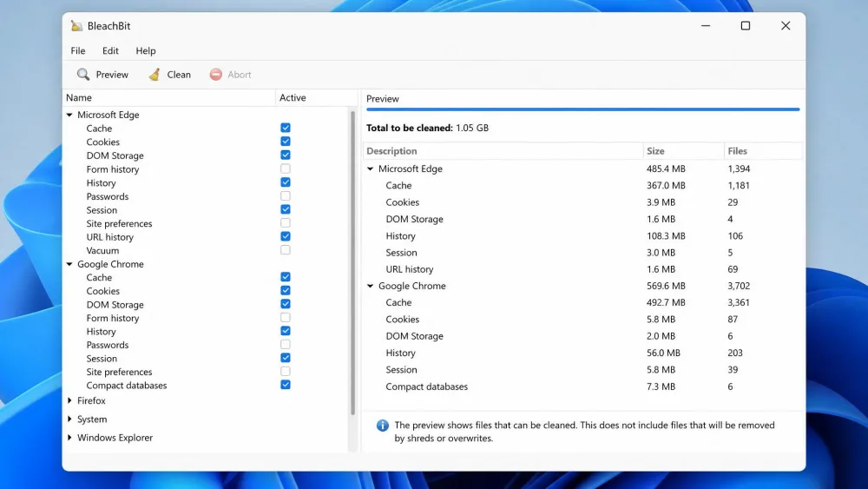Image resolution: width=868 pixels, height=489 pixels.
Task: Click the Abort toolbar button label
Action: tap(240, 74)
